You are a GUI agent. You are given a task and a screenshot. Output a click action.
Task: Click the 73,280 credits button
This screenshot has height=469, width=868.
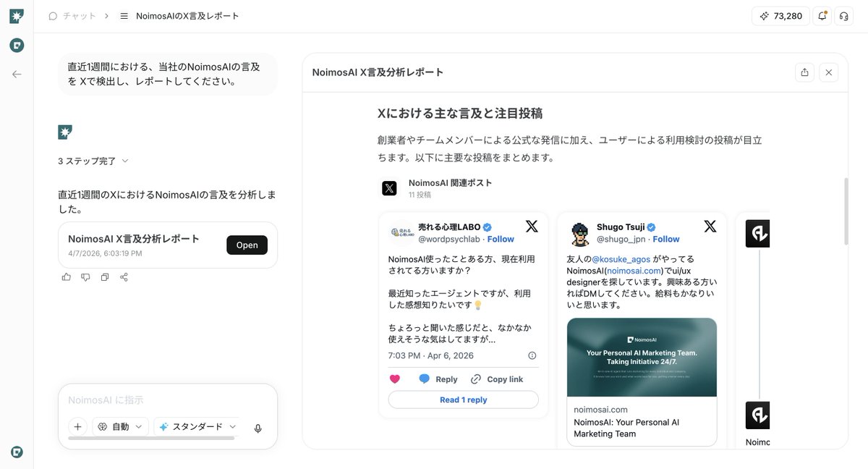coord(780,16)
